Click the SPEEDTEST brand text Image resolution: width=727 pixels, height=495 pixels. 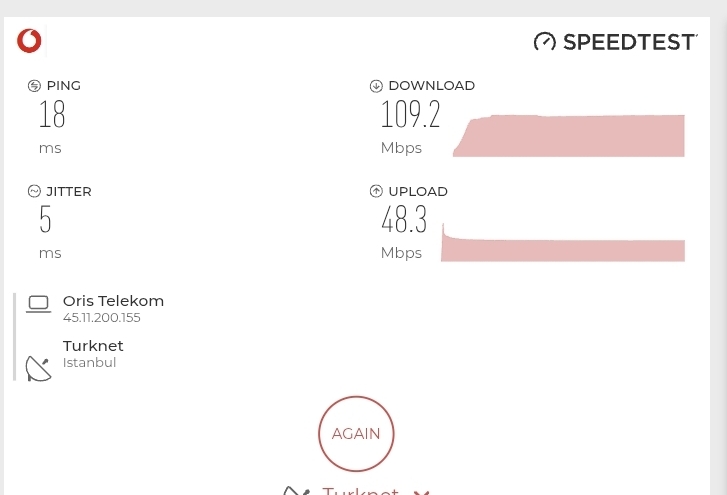[x=630, y=42]
